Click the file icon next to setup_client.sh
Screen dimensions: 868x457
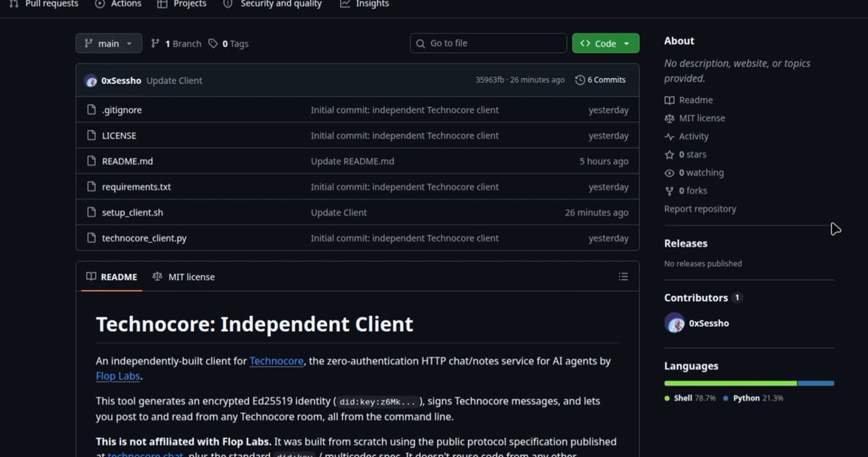[x=91, y=213]
